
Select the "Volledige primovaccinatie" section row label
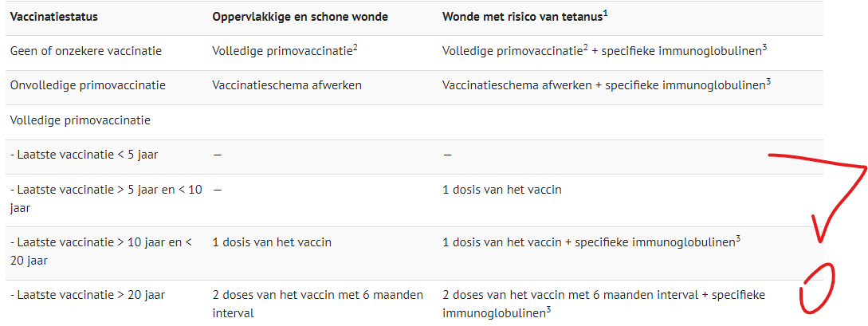click(x=81, y=120)
